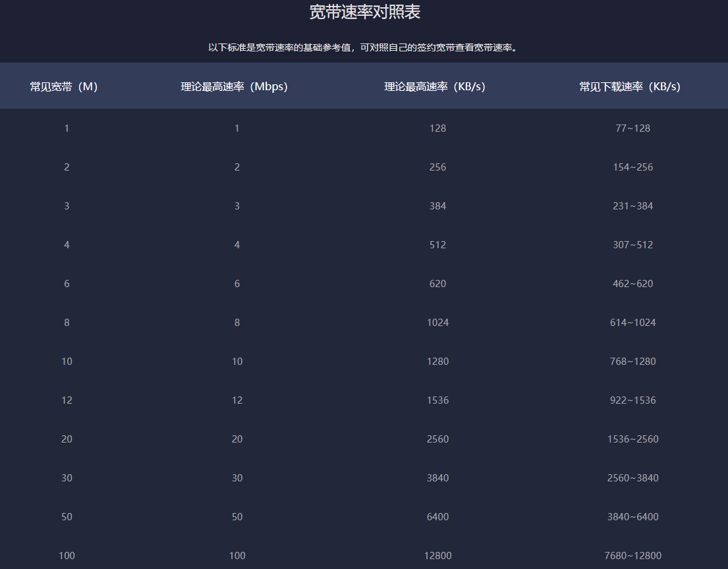Click the 6400 theoretical KB/s cell
Image resolution: width=728 pixels, height=569 pixels.
click(x=437, y=517)
